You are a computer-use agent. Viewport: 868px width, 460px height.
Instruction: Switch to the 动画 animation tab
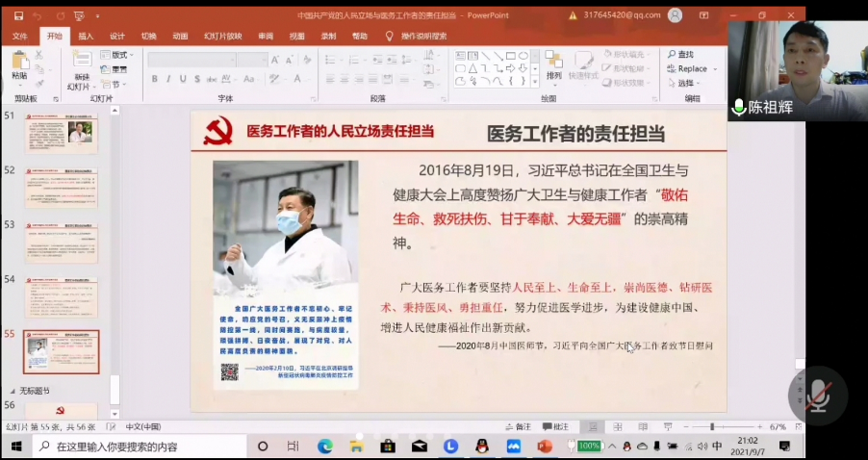tap(180, 36)
